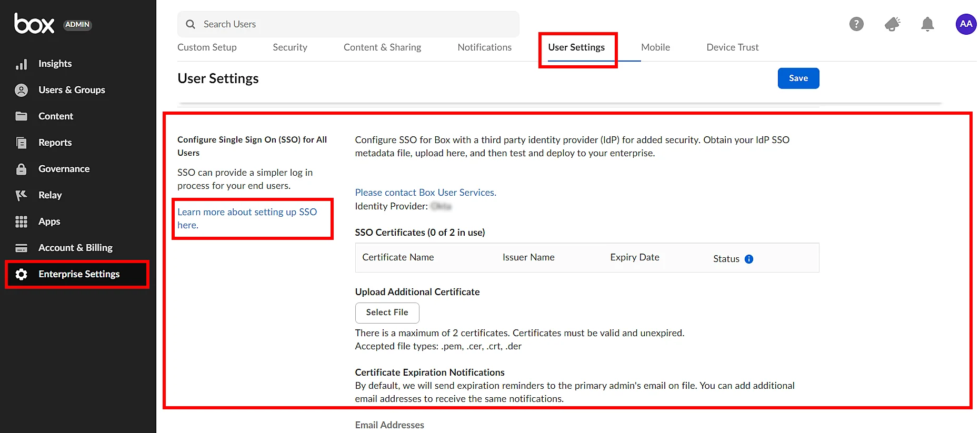
Task: Open Relay in the sidebar
Action: click(x=50, y=195)
